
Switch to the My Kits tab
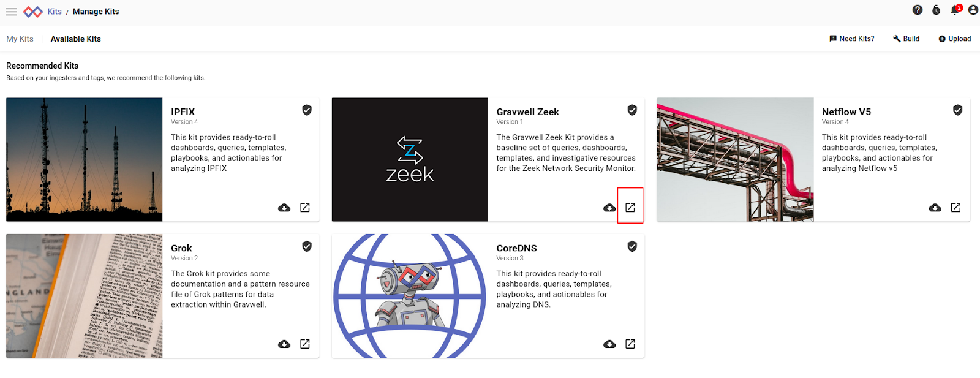pyautogui.click(x=20, y=39)
